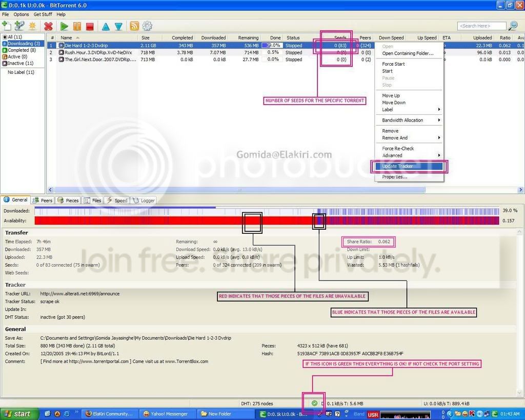This screenshot has width=525, height=420.
Task: Click the red Remove torrent X icon
Action: coord(48,26)
